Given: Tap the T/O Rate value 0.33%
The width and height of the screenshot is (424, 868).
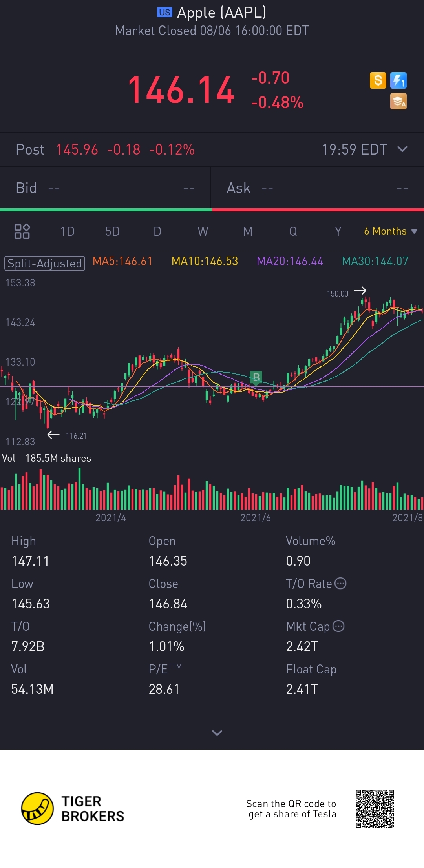Looking at the screenshot, I should (304, 604).
